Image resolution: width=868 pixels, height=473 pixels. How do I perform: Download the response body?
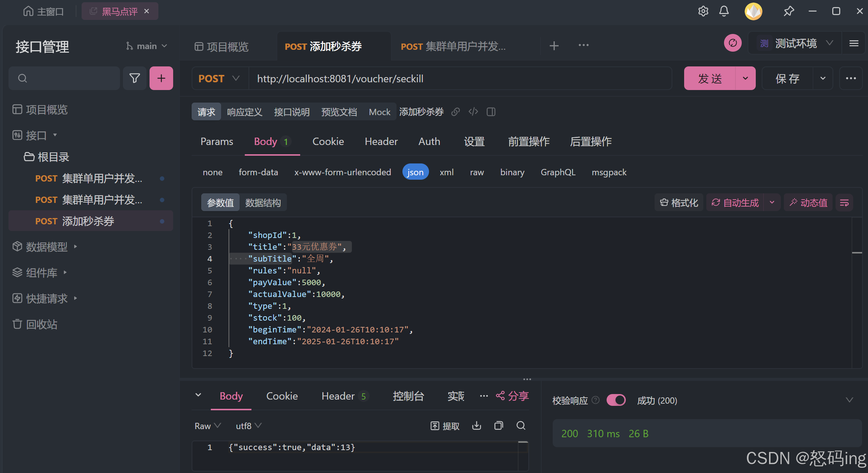[477, 426]
